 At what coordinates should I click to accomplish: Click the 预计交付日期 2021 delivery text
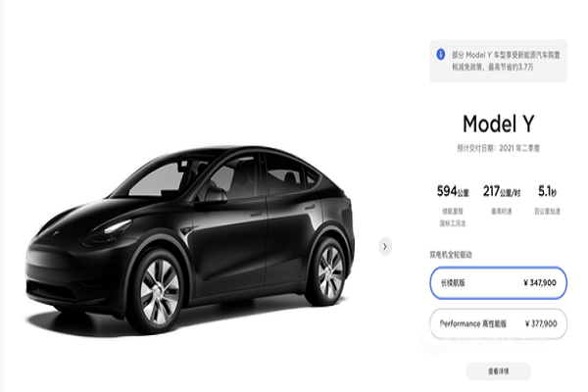point(498,148)
